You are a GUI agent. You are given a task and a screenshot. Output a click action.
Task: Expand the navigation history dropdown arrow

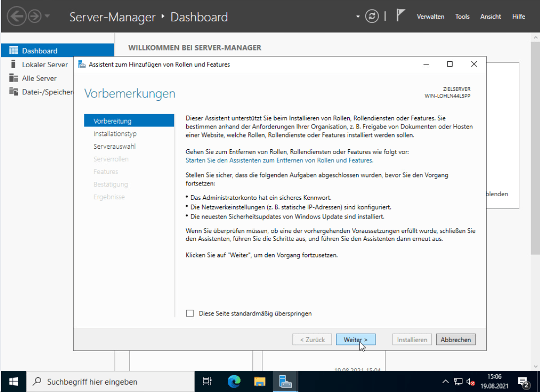[47, 16]
